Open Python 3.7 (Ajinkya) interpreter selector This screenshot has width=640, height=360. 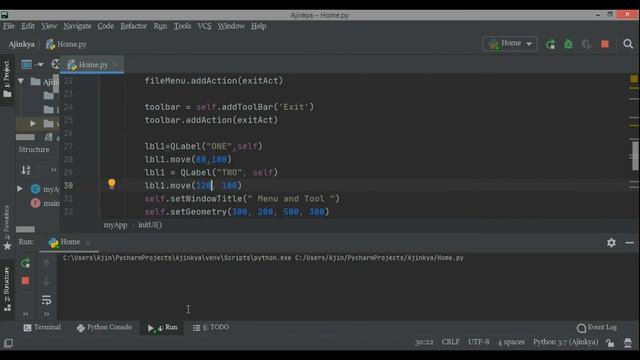[565, 342]
